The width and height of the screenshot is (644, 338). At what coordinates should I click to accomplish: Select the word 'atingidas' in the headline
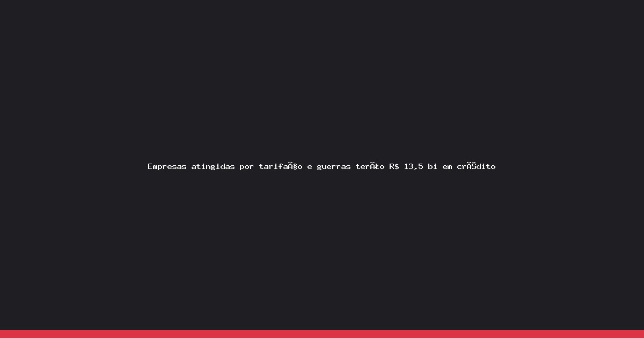click(x=213, y=167)
